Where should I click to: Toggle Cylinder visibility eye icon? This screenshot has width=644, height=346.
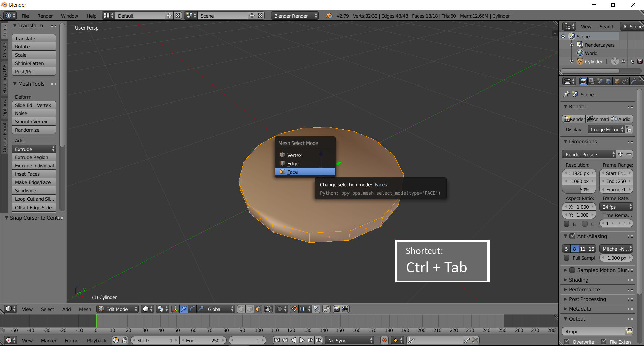coord(623,61)
